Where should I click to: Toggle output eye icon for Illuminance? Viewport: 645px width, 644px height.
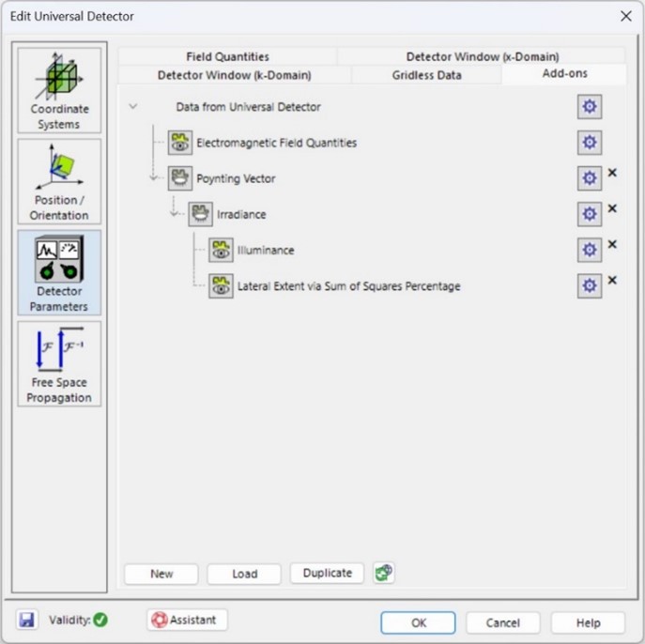click(x=221, y=250)
